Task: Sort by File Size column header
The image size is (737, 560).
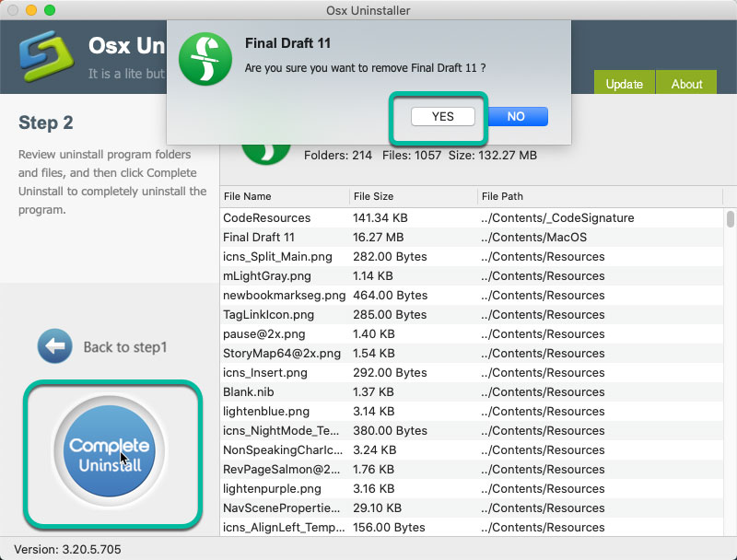Action: tap(373, 196)
